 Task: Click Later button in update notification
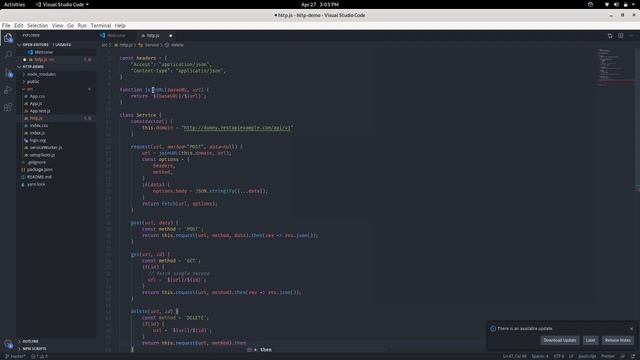(590, 340)
